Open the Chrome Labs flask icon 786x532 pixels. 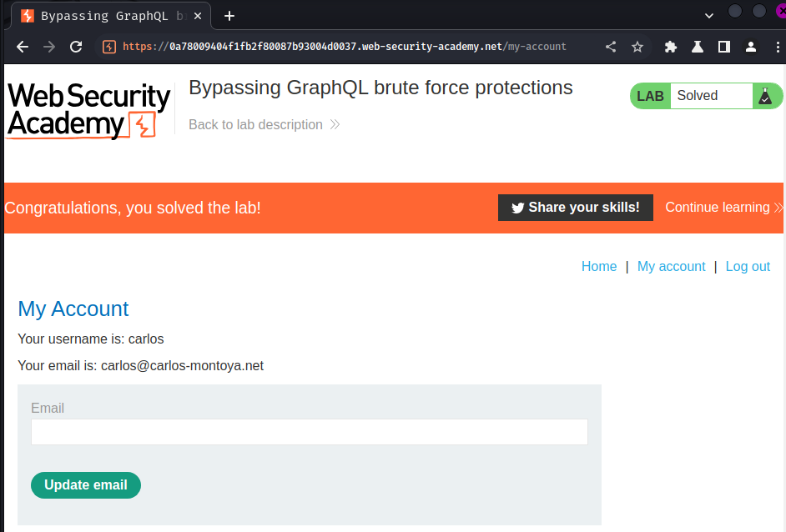point(698,47)
